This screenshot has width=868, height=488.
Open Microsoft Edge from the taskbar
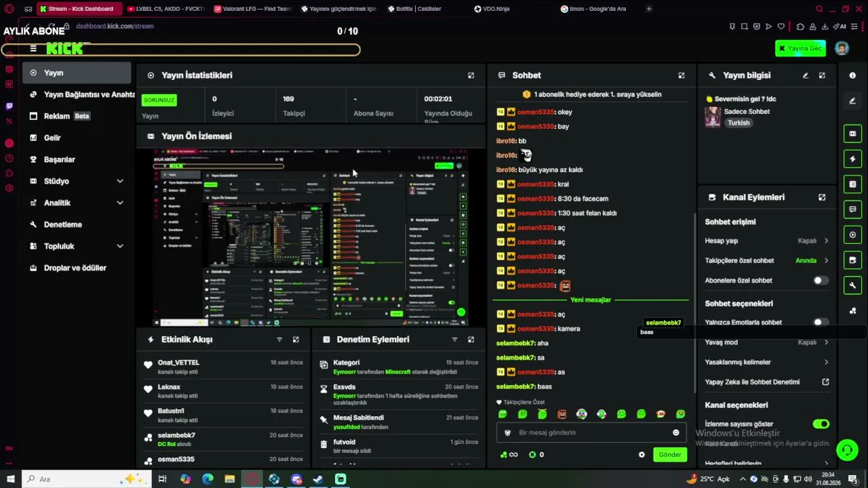pos(208,479)
